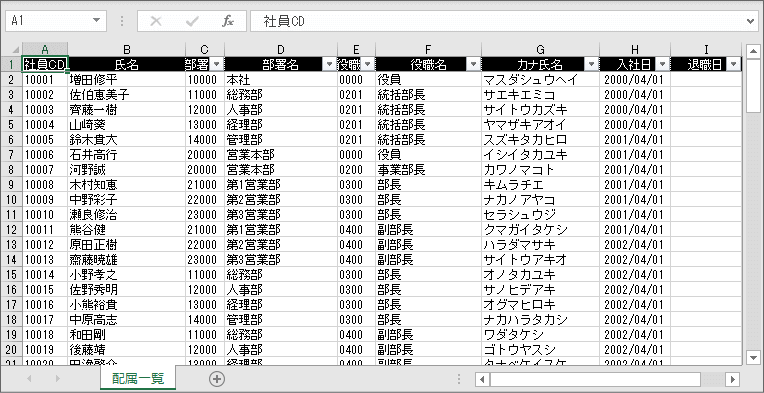Screen dimensions: 764x393
Task: Select cell containing 熊谷健
Action: (127, 229)
